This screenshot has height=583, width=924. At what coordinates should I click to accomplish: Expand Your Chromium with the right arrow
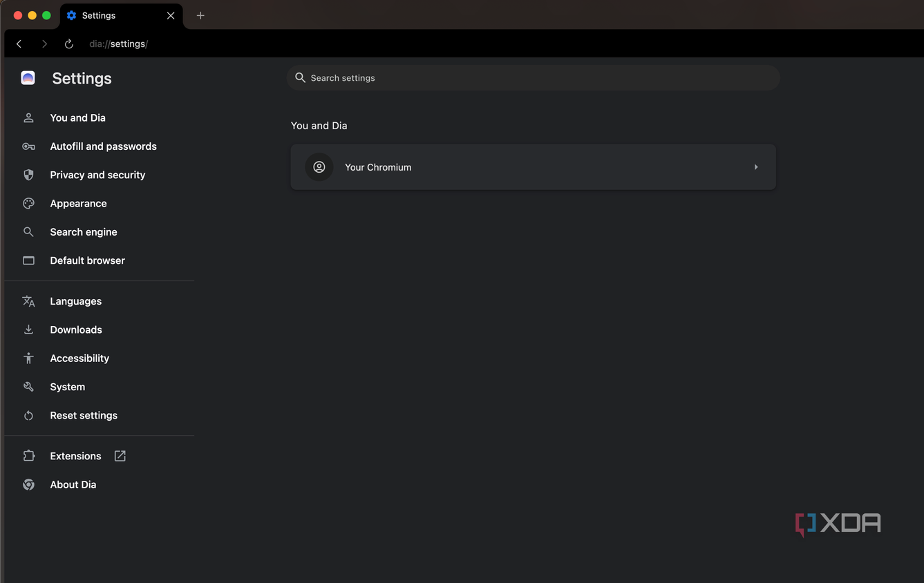pyautogui.click(x=756, y=167)
